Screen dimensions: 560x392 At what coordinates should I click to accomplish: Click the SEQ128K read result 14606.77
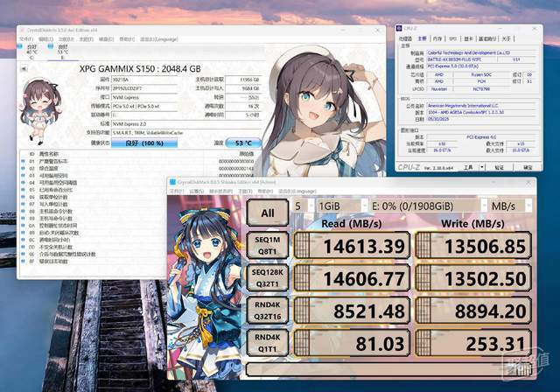pyautogui.click(x=352, y=277)
